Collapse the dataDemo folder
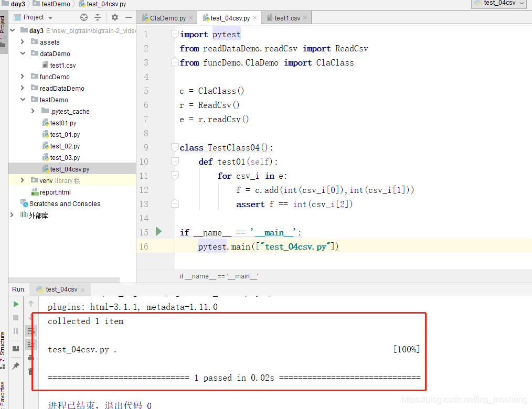The height and width of the screenshot is (409, 532). click(23, 53)
